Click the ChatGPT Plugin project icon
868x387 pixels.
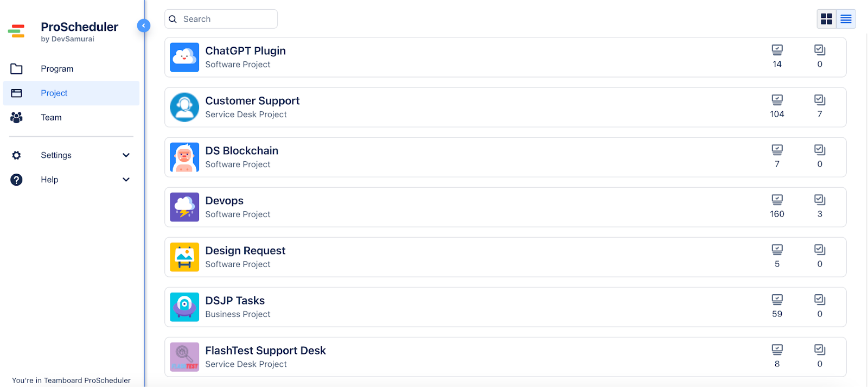184,57
